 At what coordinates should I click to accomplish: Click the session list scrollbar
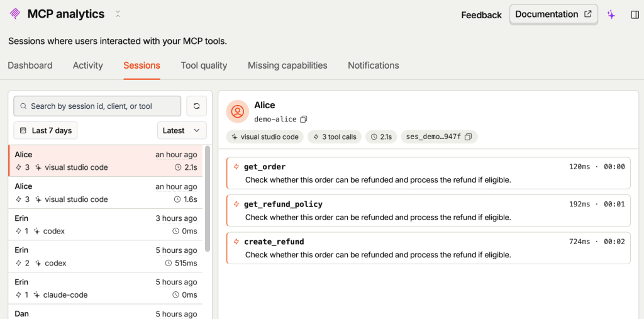[208, 199]
